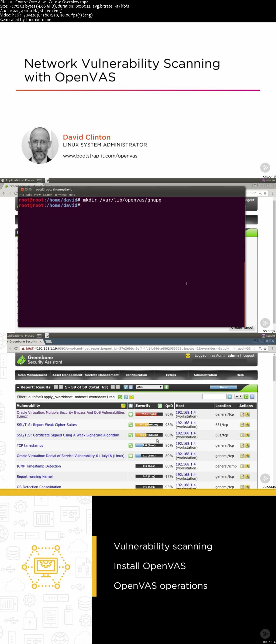Image resolution: width=276 pixels, height=644 pixels.
Task: Open the studio user menu above the terminal
Action: click(x=268, y=180)
